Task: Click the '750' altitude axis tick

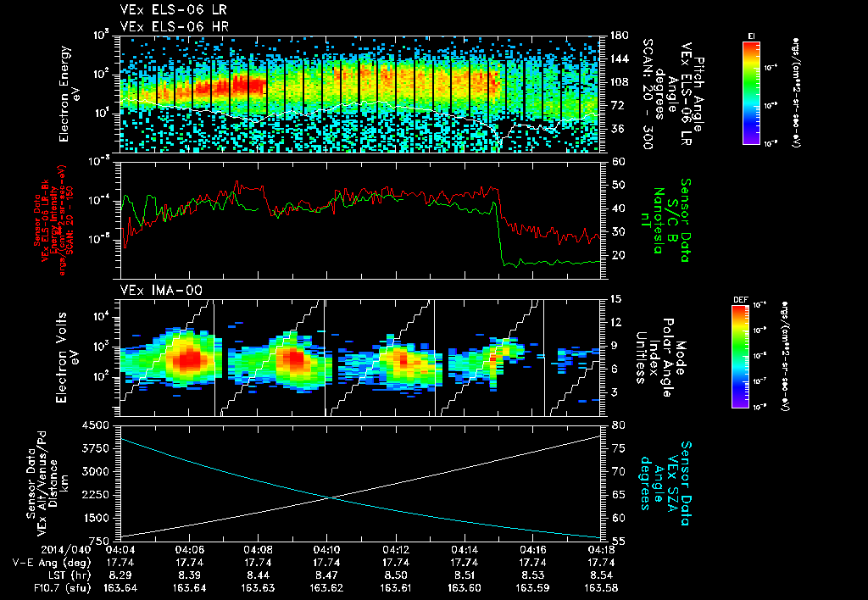Action: click(99, 541)
